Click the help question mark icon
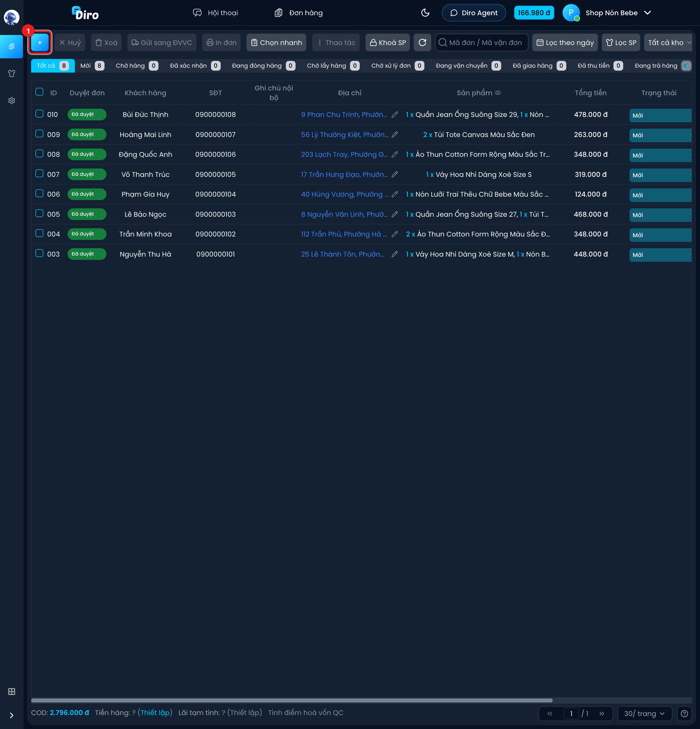Image resolution: width=700 pixels, height=729 pixels. coord(684,713)
